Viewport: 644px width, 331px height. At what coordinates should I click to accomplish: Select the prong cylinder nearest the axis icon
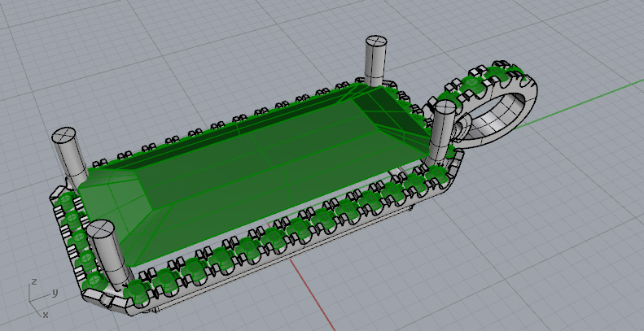tap(107, 255)
